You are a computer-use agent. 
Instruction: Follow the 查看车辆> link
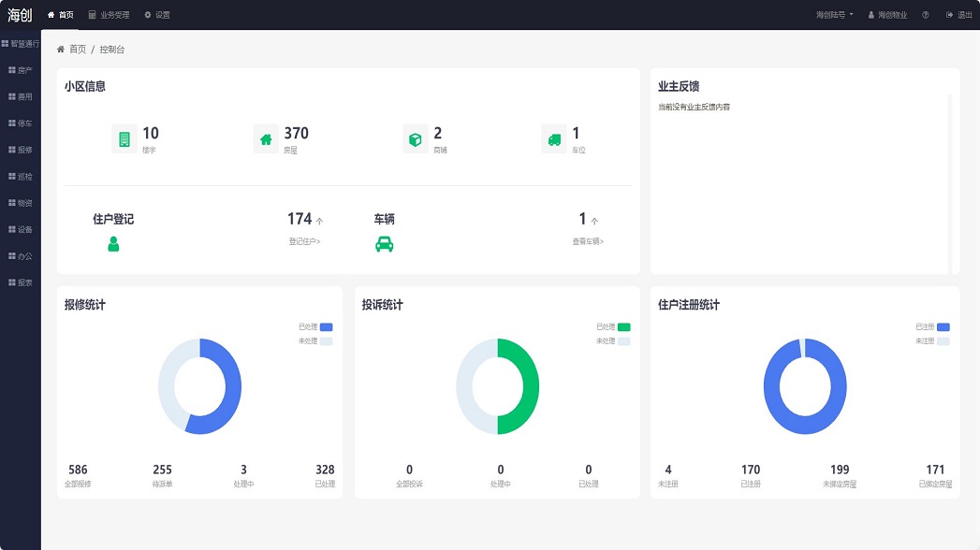pos(588,241)
